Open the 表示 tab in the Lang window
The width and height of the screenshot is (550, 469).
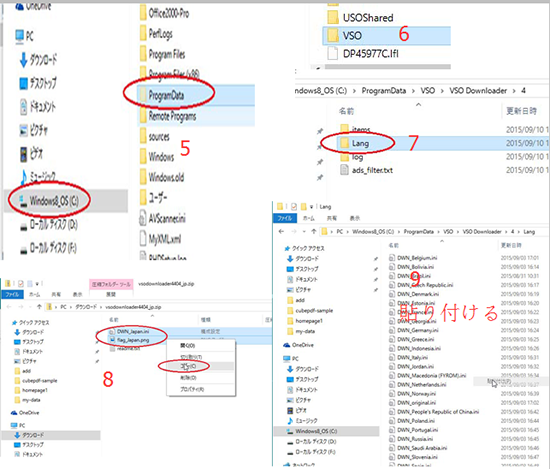355,218
